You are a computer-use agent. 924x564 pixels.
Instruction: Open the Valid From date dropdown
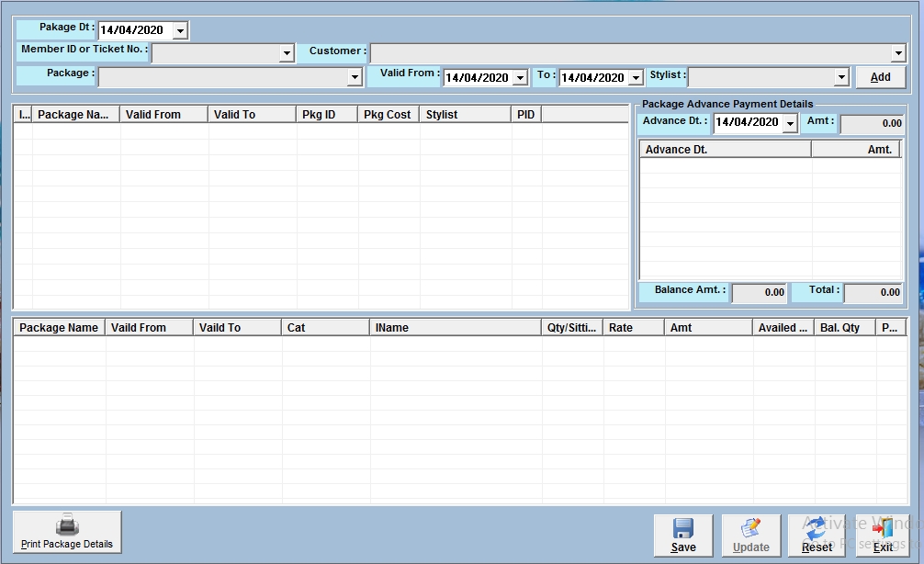(520, 78)
